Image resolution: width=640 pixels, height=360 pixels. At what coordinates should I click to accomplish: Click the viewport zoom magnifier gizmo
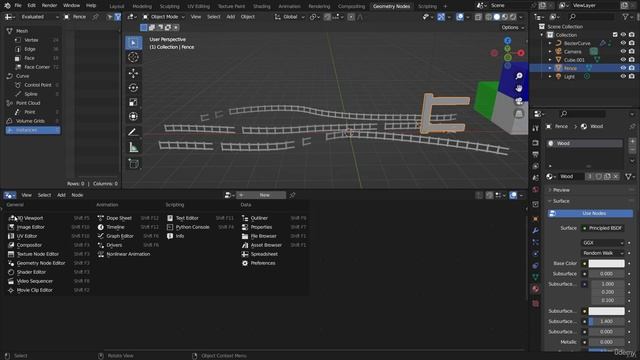[519, 76]
